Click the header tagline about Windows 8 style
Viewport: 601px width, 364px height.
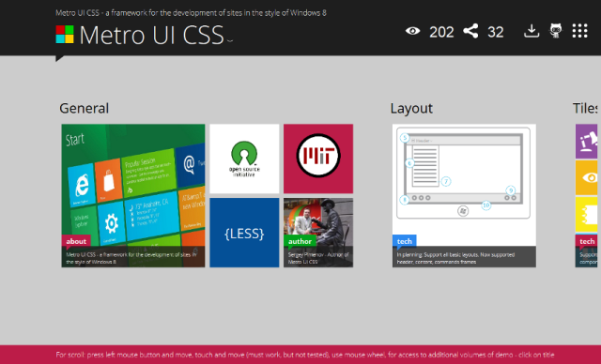tap(191, 12)
